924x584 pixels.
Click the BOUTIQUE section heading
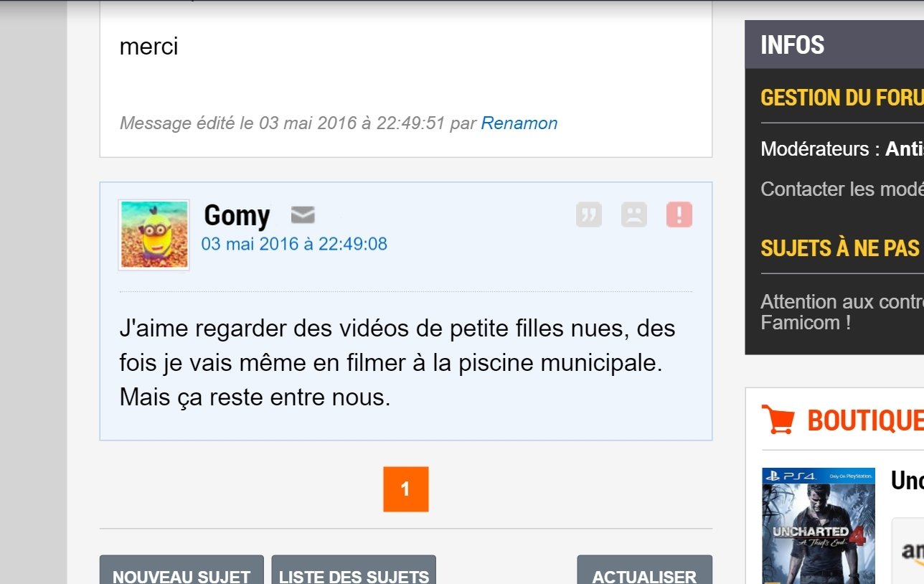[x=866, y=420]
